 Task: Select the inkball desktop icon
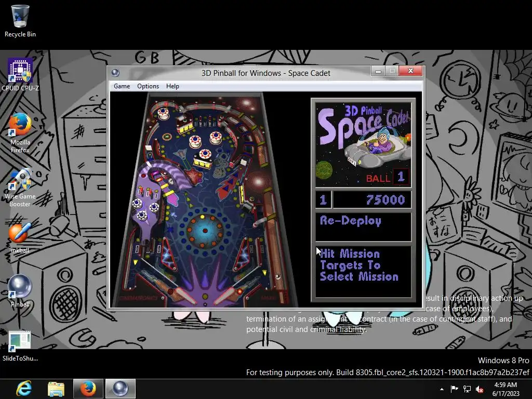[20, 237]
